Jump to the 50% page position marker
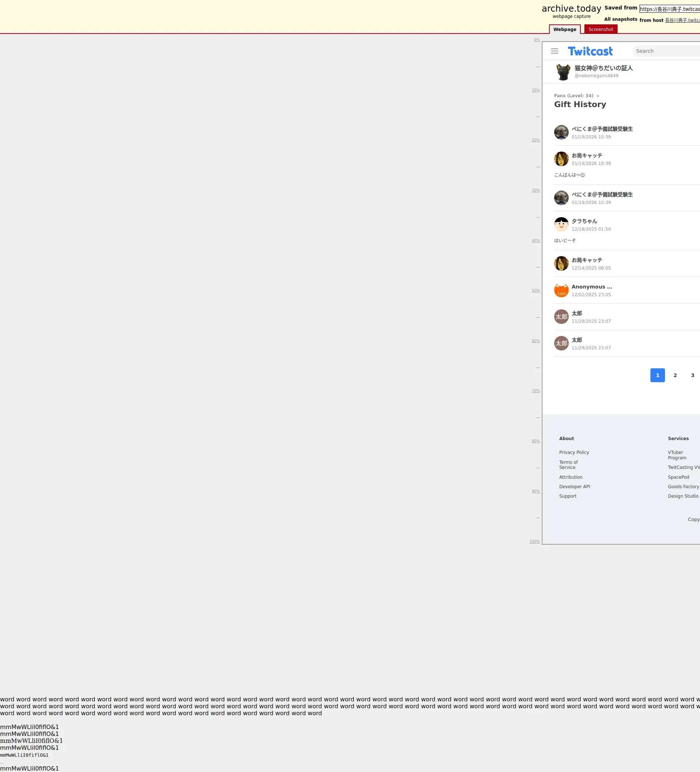Image resolution: width=700 pixels, height=772 pixels. [535, 291]
